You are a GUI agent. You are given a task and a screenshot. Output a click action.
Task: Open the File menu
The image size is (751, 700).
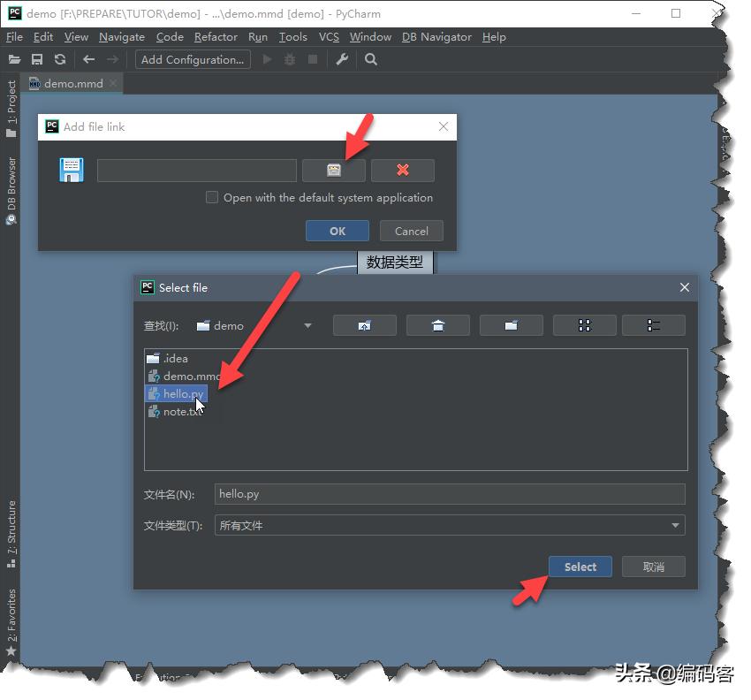(x=14, y=37)
